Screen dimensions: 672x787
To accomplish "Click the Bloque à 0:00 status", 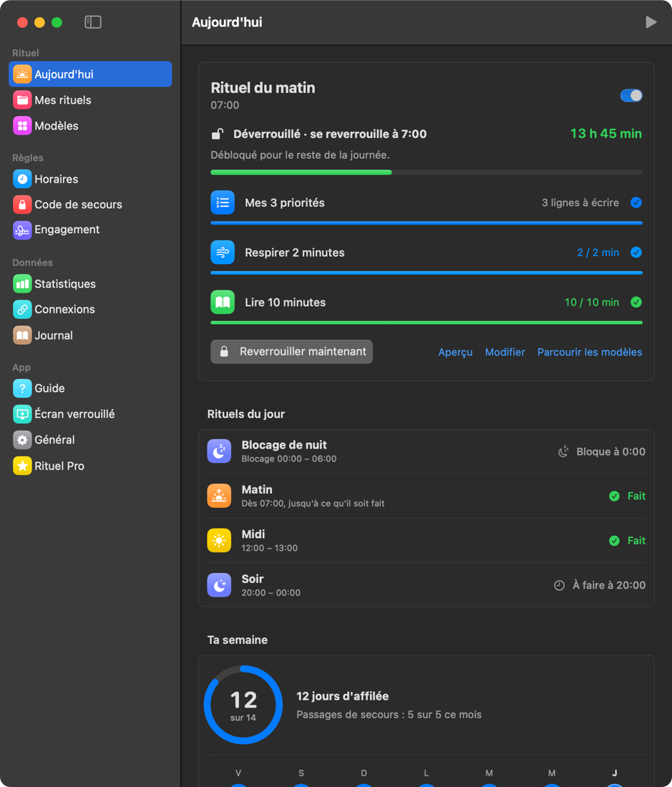I will (602, 451).
